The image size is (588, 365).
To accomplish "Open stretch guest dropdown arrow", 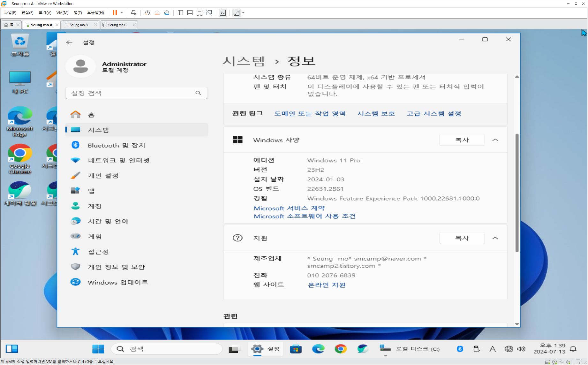I will pyautogui.click(x=243, y=13).
